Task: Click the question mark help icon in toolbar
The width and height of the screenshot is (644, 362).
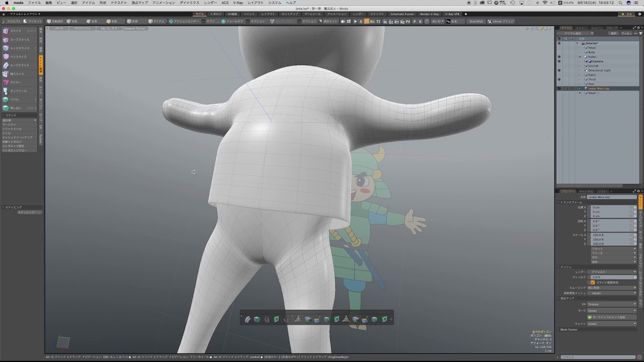Action: click(x=427, y=22)
